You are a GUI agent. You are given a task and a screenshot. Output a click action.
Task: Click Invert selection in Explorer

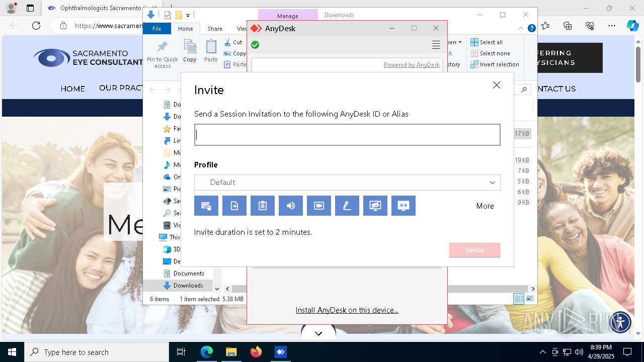point(495,64)
